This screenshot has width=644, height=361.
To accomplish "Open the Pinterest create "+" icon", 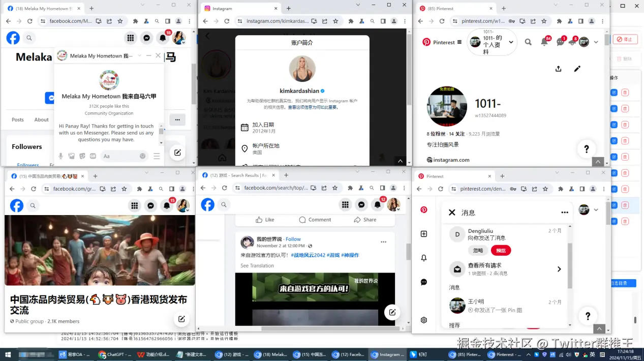I will click(424, 234).
